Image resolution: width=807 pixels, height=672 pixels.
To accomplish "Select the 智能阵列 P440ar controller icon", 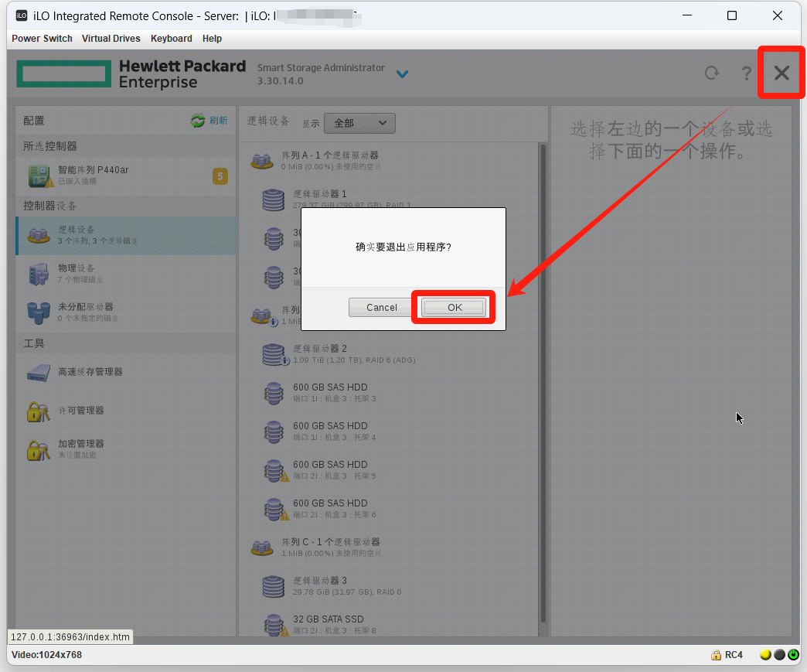I will tap(41, 176).
